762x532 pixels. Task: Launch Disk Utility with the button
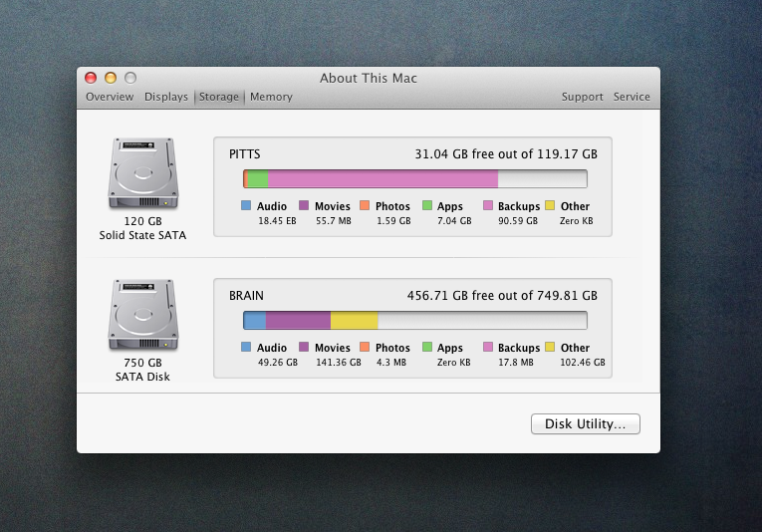coord(585,423)
